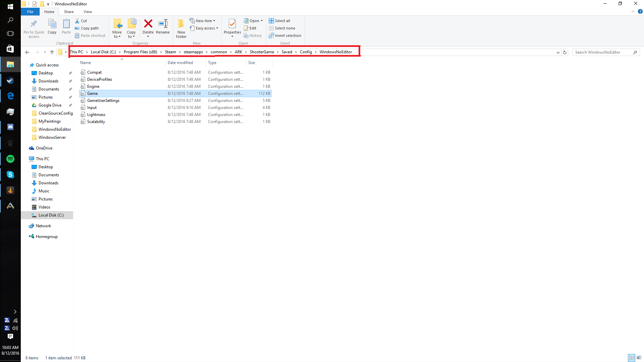The width and height of the screenshot is (644, 362).
Task: Click the New folder icon
Action: click(181, 24)
